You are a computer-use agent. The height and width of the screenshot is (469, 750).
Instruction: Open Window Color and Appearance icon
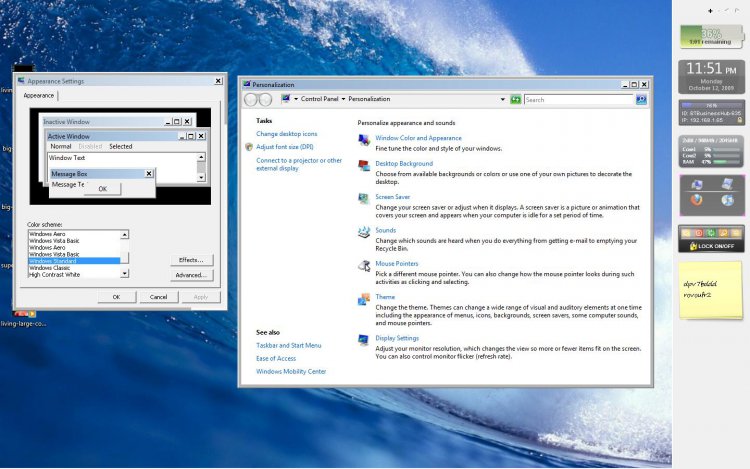(x=364, y=140)
